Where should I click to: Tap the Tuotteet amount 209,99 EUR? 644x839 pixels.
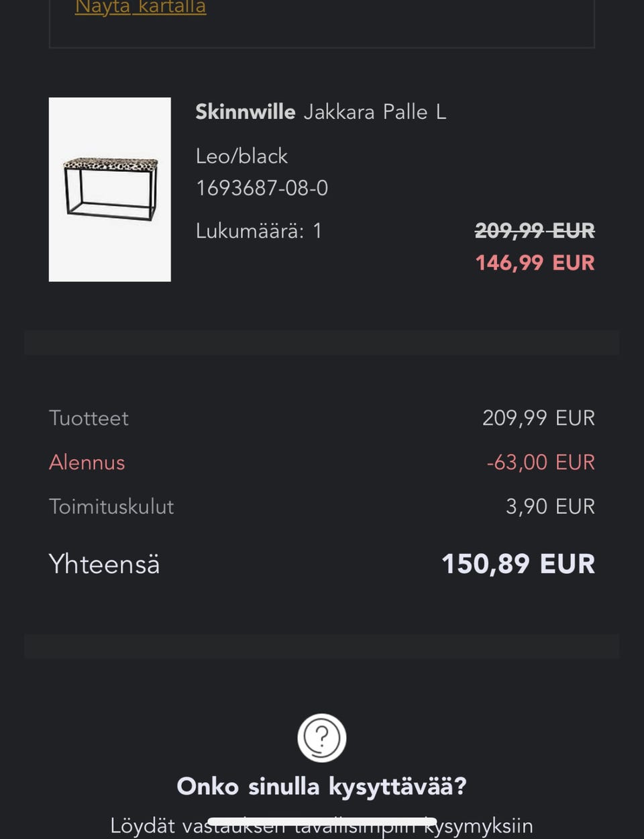pos(538,418)
